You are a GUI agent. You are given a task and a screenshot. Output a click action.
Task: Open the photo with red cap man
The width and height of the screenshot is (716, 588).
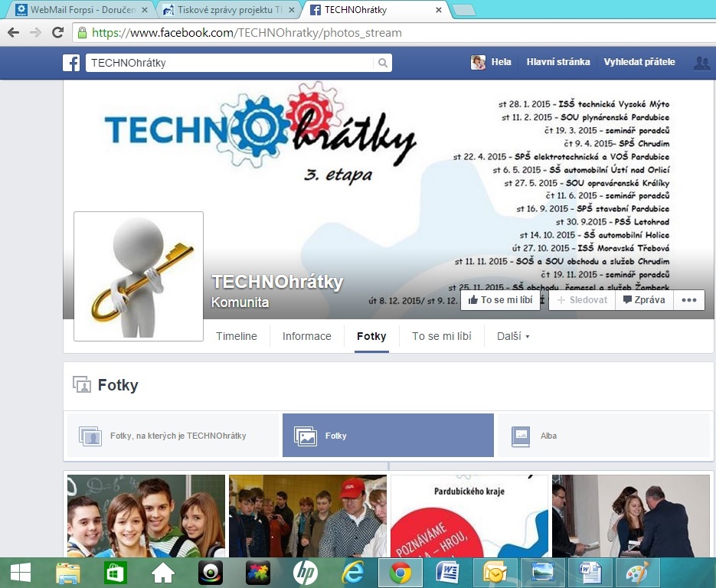308,516
